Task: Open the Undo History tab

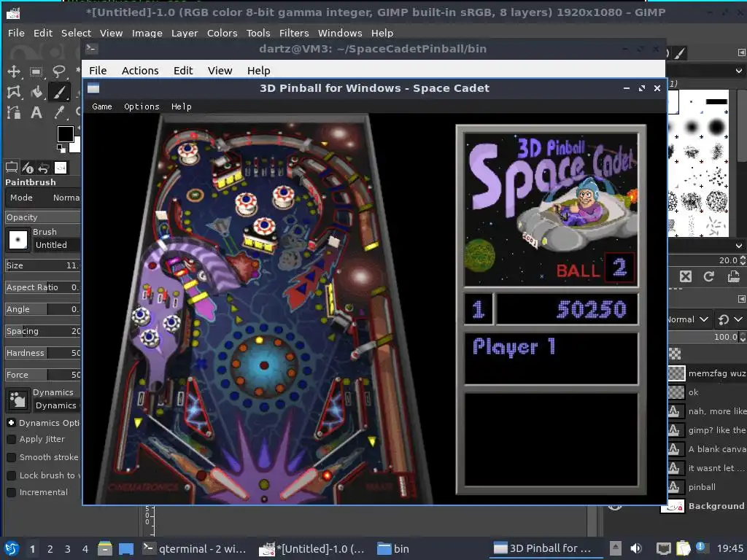Action: [x=44, y=168]
